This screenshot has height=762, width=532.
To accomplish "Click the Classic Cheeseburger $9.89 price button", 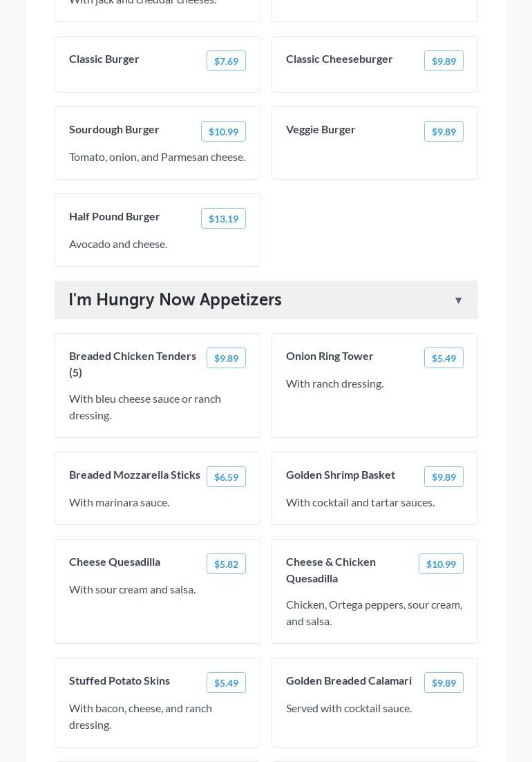I will pos(444,61).
